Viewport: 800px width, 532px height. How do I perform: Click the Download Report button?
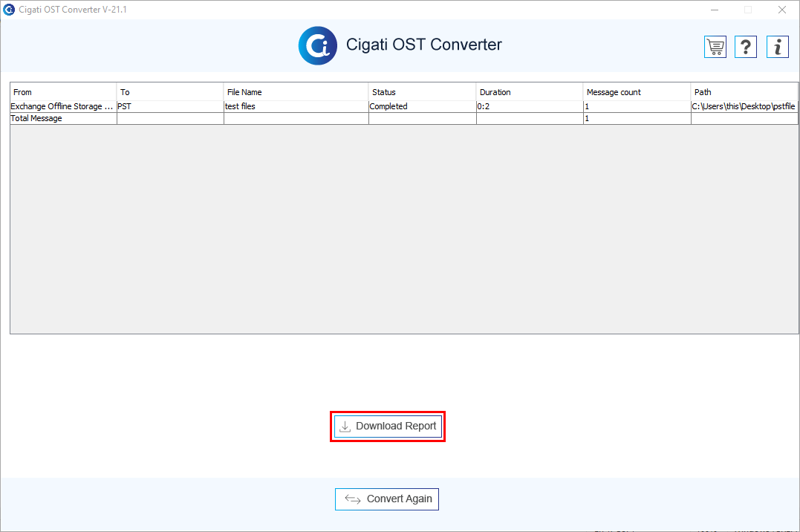point(388,426)
